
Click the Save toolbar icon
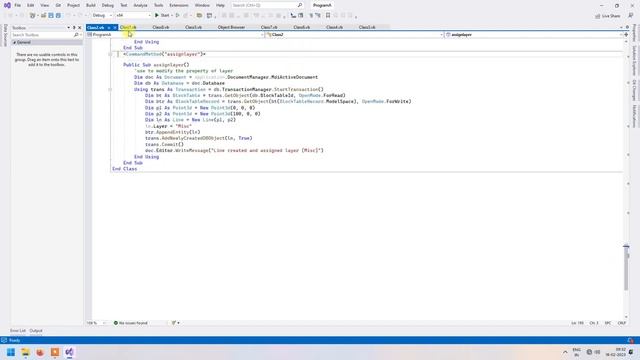(x=51, y=16)
